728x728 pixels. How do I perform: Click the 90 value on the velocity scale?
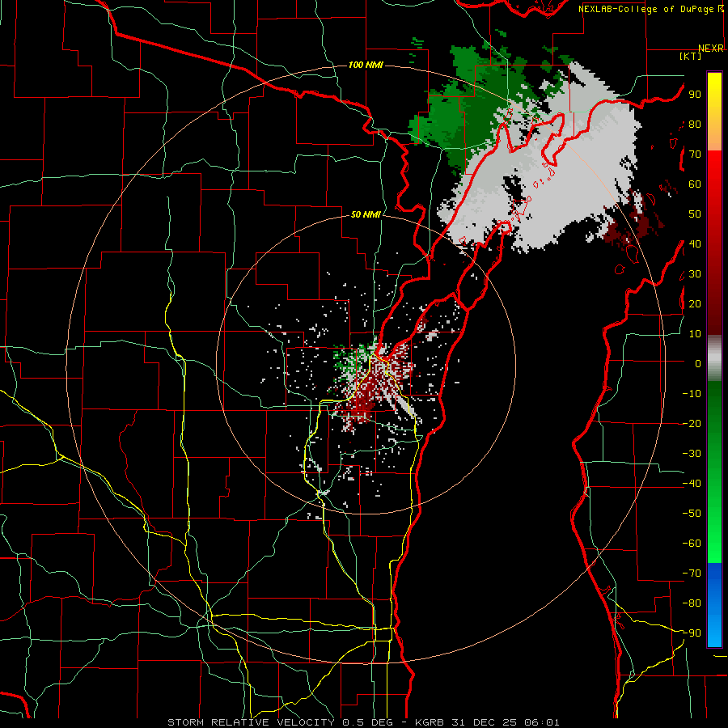coord(695,95)
